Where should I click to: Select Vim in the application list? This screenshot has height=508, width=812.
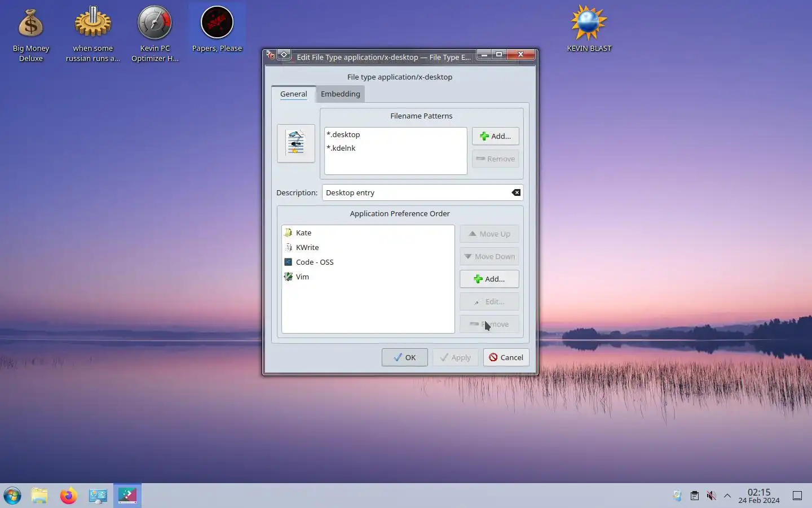click(x=368, y=277)
